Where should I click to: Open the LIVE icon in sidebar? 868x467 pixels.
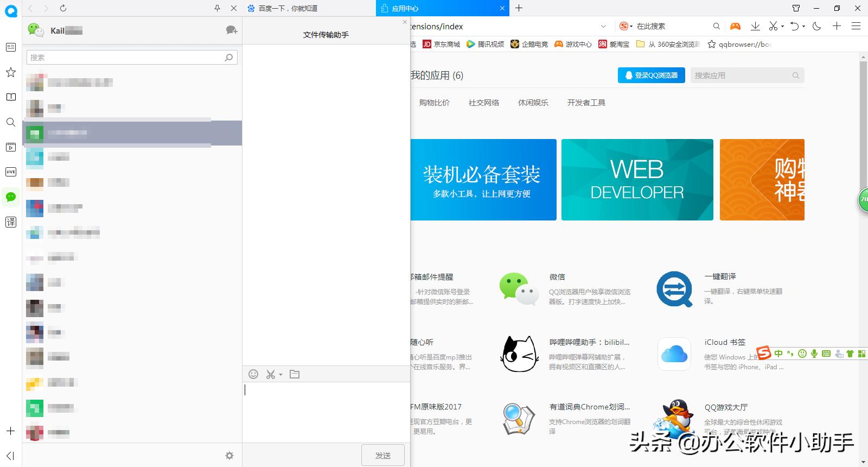[x=11, y=172]
